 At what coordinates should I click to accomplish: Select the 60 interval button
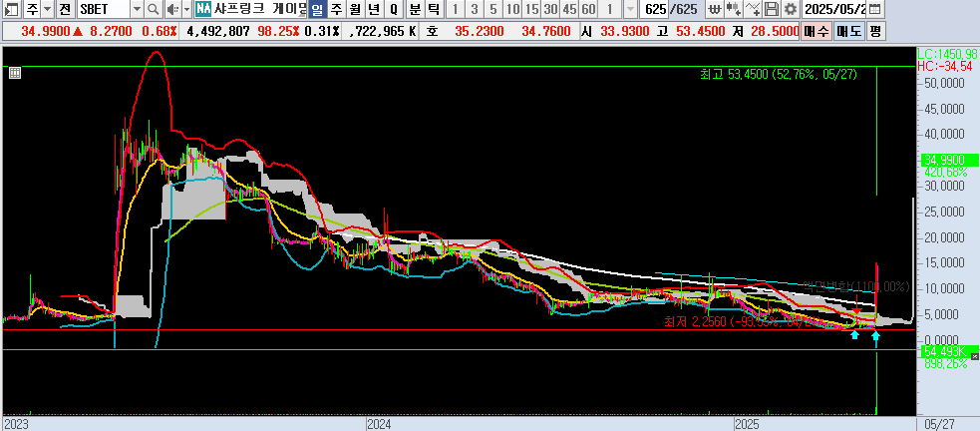coord(588,9)
